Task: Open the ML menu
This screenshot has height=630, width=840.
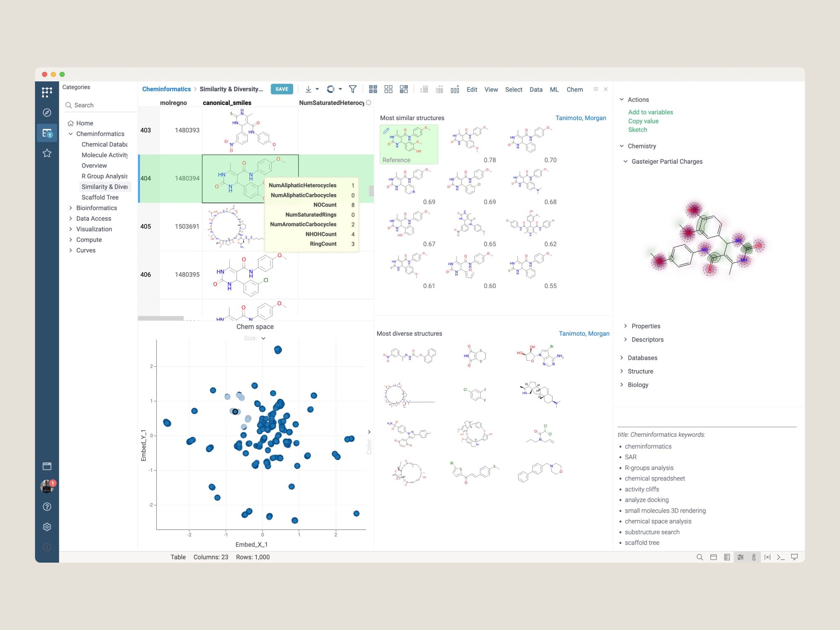Action: [x=554, y=89]
